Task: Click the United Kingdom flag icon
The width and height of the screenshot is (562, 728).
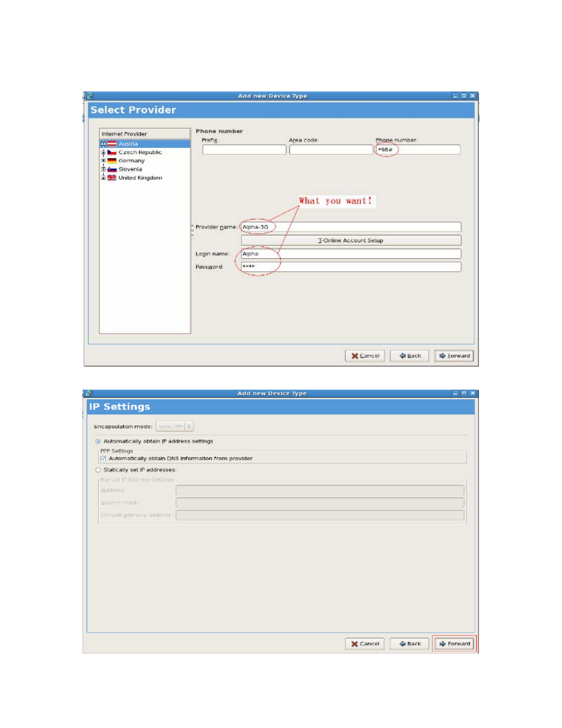Action: click(x=112, y=177)
